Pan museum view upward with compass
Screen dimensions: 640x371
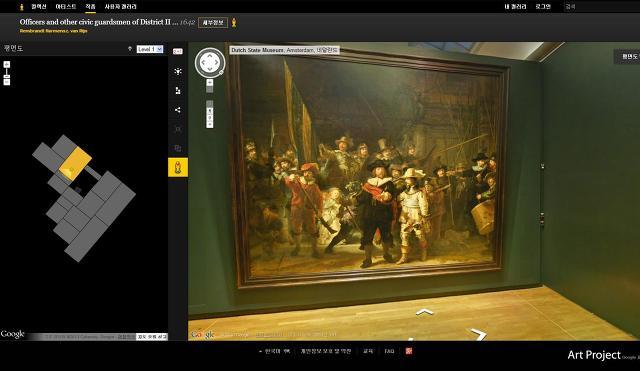(x=210, y=55)
